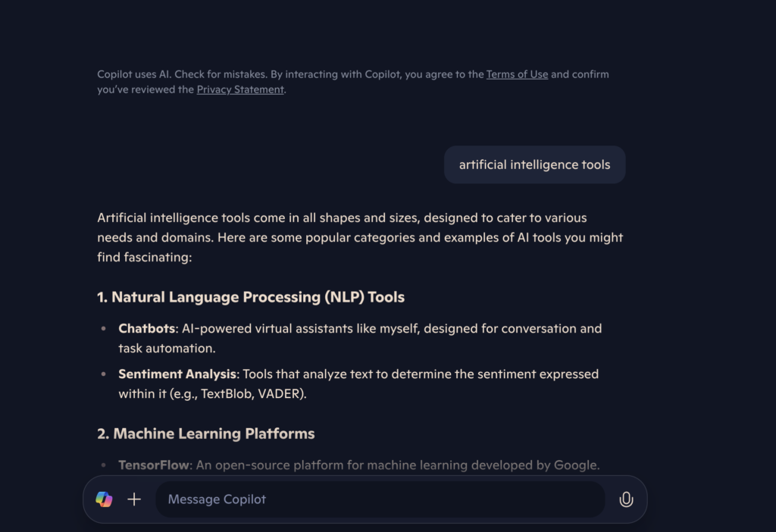This screenshot has width=776, height=532.
Task: Select the bold Sentiment Analysis term
Action: (x=177, y=374)
